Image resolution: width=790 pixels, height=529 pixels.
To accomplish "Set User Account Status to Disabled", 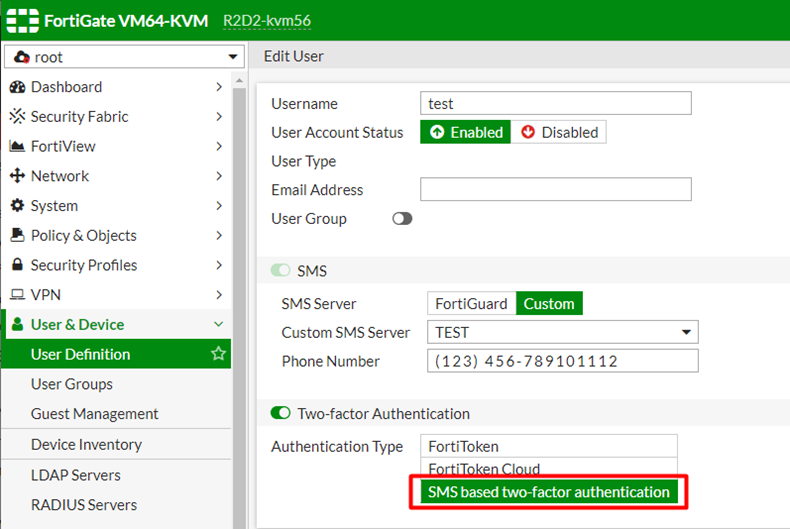I will tap(559, 132).
